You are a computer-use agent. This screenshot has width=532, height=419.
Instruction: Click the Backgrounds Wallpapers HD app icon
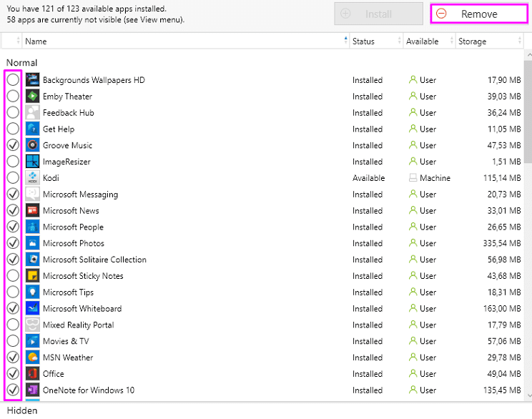point(33,80)
